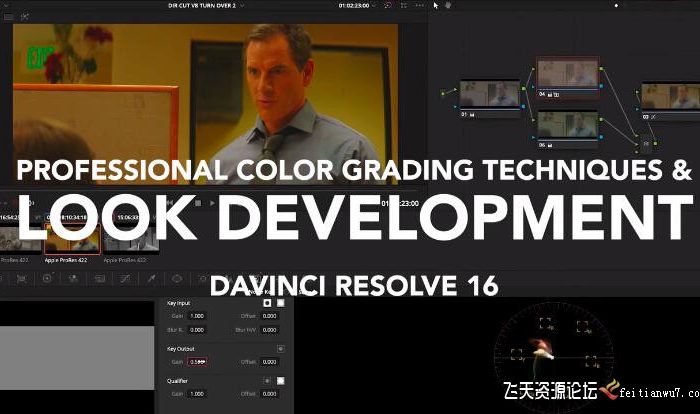Toggle Key Input mask (second icon)
The width and height of the screenshot is (700, 414).
coord(280,303)
